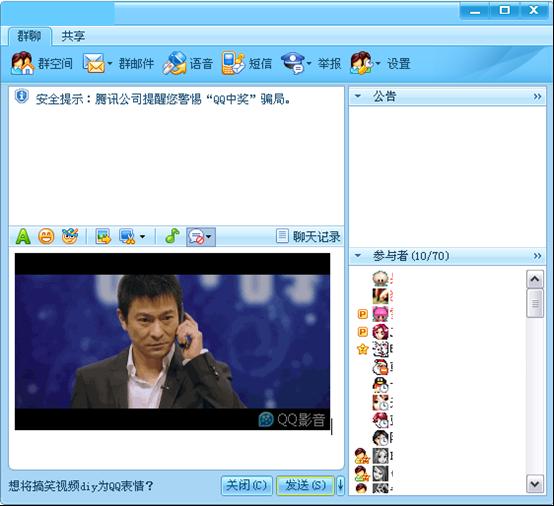Click the gold star admin badge
This screenshot has height=506, width=554.
(363, 349)
